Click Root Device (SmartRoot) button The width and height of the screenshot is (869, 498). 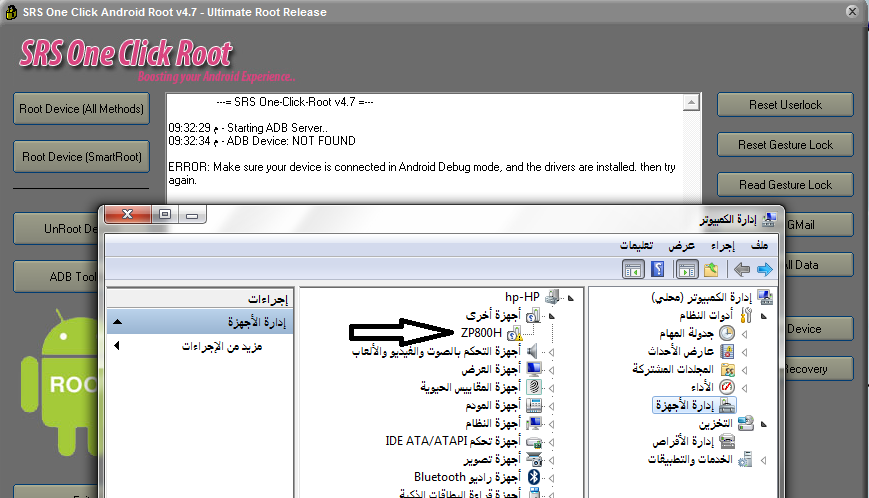point(81,157)
